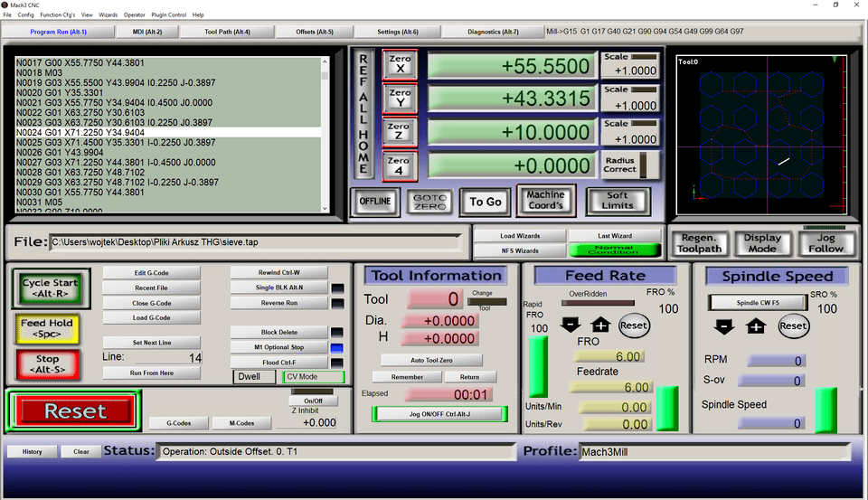Screen dimensions: 868x500
Task: Raise feed rate override with up arrow
Action: pos(600,325)
